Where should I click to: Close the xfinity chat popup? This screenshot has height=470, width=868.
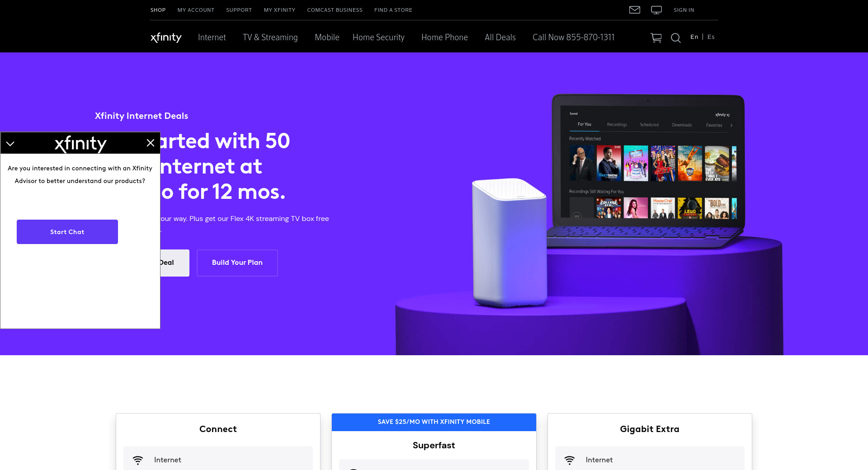click(151, 143)
